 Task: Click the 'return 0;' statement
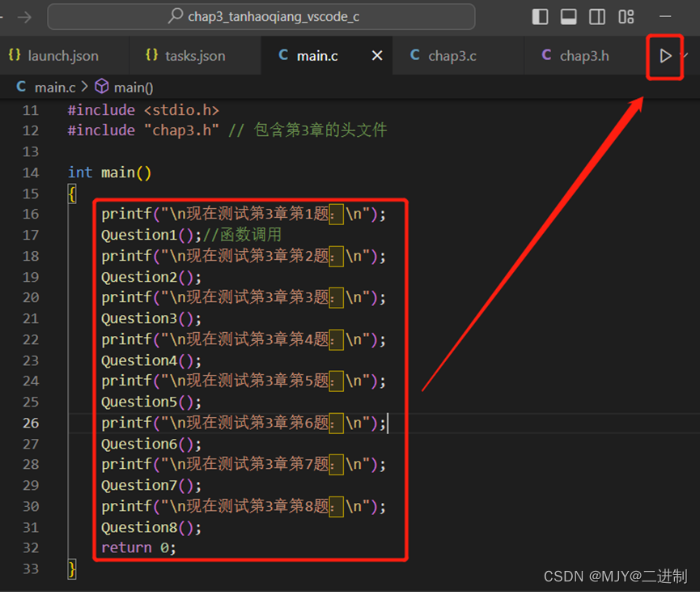click(139, 547)
